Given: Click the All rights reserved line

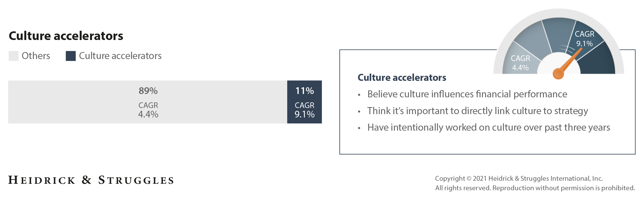Looking at the screenshot, I should click(x=535, y=188).
